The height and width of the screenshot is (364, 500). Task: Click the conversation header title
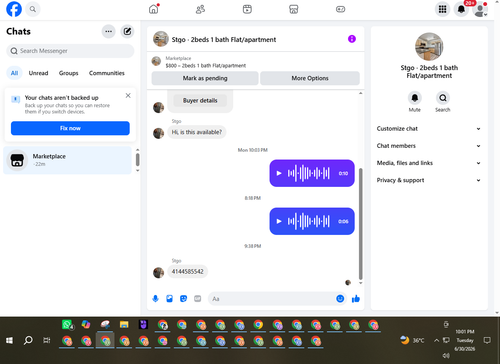[x=224, y=40]
